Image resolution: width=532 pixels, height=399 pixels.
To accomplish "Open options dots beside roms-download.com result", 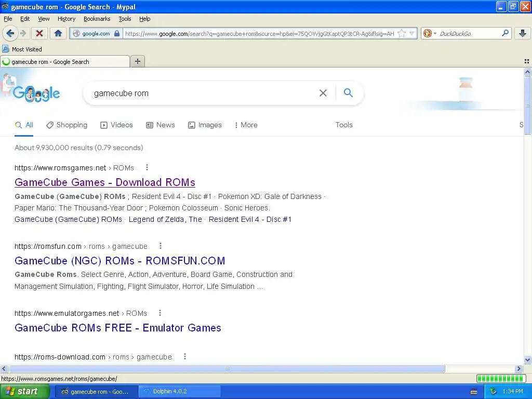I will coord(185,356).
